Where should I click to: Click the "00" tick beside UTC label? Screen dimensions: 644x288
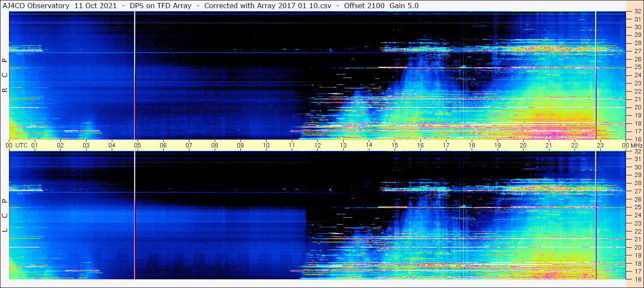point(9,145)
